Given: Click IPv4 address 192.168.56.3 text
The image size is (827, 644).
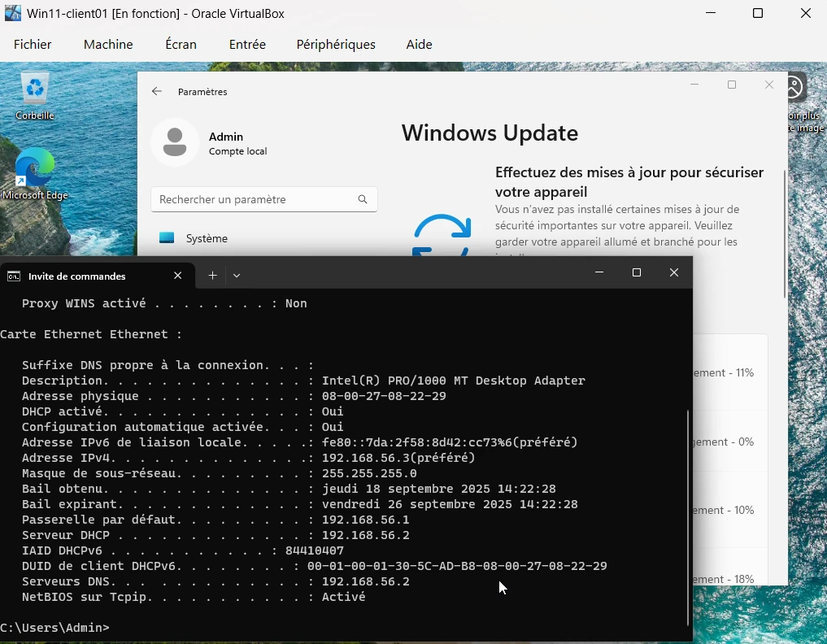Looking at the screenshot, I should tap(365, 458).
